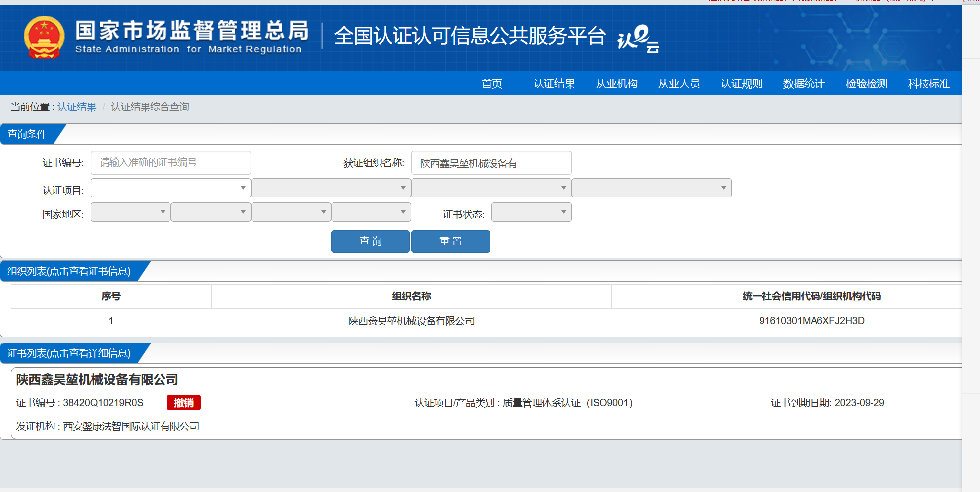Expand the third 认证项目 dropdown
This screenshot has height=492, width=980.
click(x=491, y=188)
